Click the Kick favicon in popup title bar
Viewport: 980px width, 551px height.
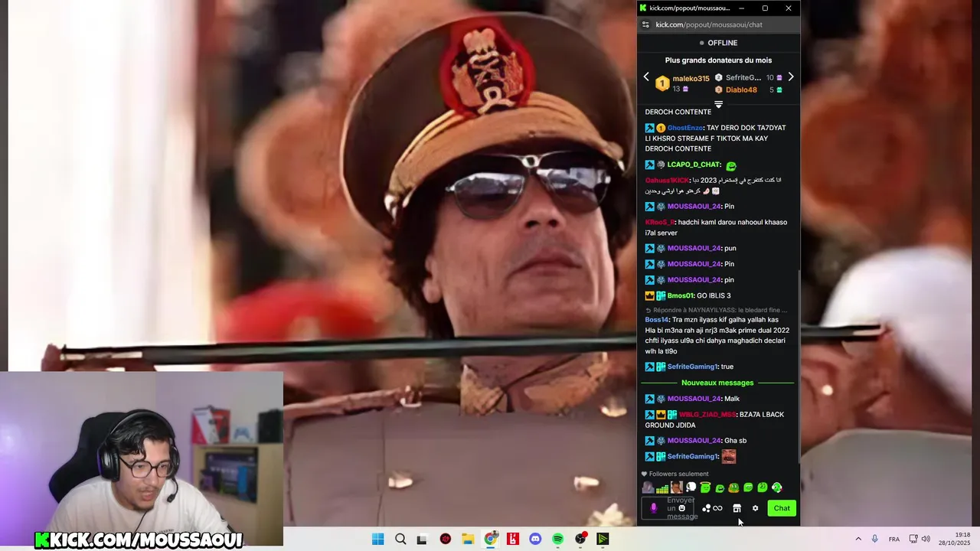(643, 8)
